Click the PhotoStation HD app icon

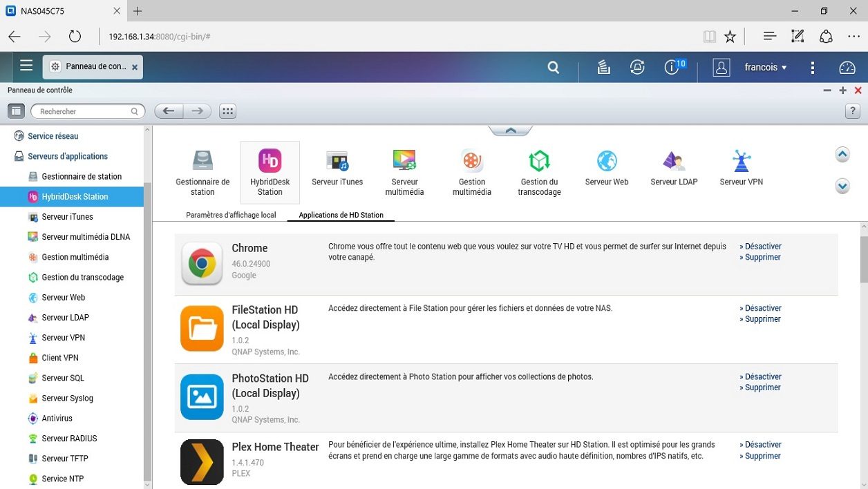[x=202, y=396]
